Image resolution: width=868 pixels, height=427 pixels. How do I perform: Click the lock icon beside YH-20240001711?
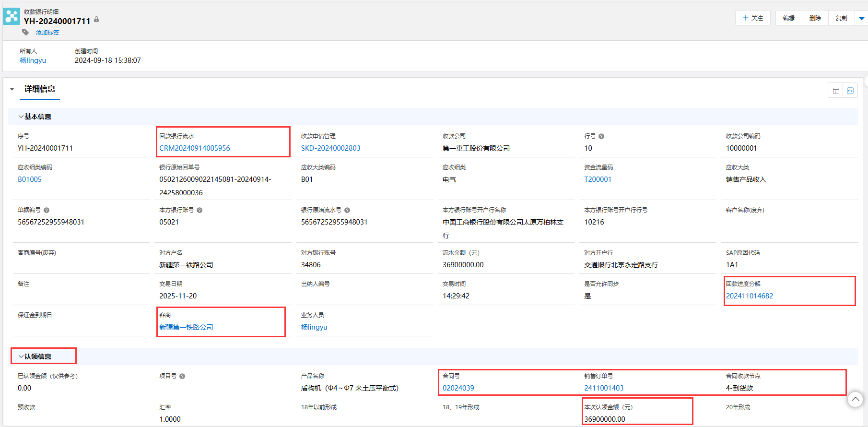coord(96,20)
